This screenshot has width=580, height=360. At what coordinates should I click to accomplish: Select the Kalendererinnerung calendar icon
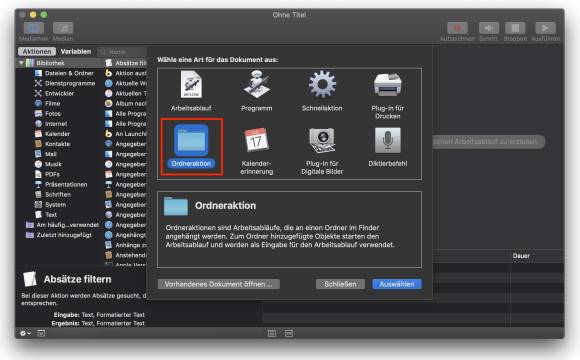point(256,139)
